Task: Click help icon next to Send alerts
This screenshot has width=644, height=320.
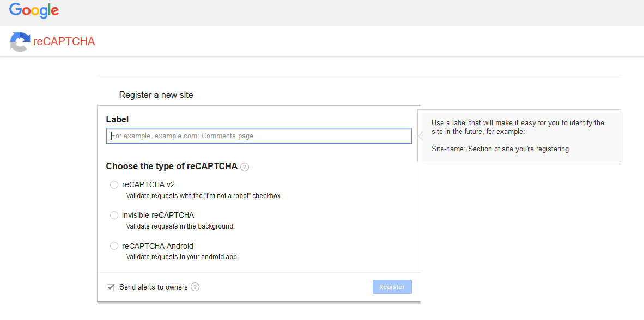Action: (195, 287)
